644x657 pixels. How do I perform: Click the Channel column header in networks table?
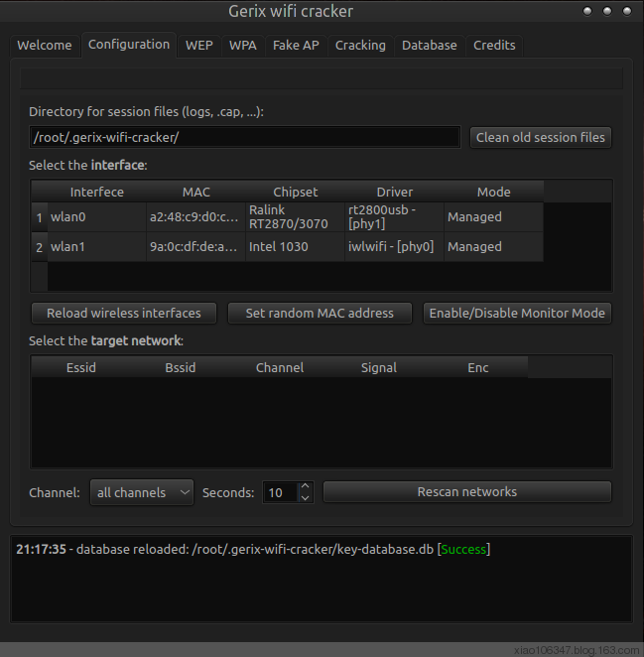280,367
